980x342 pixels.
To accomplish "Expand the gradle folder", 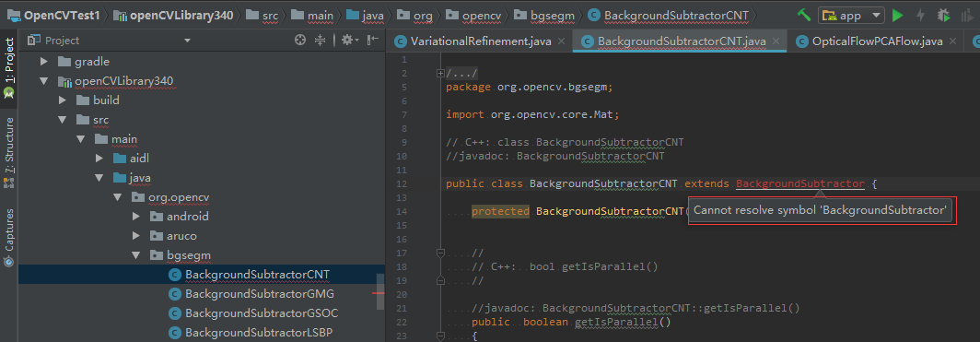I will [x=44, y=61].
